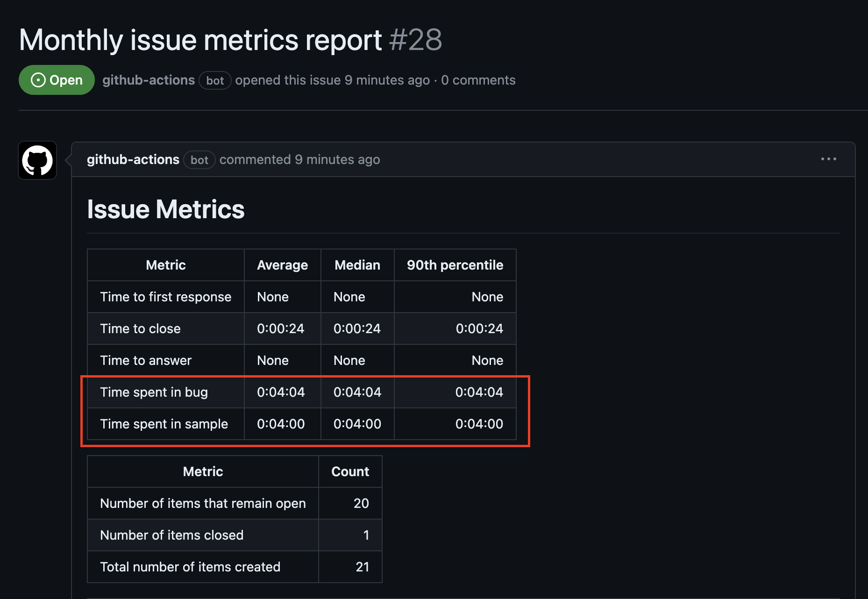Select the issue title Monthly issue metrics report
Screen dimensions: 868x599
coord(199,40)
